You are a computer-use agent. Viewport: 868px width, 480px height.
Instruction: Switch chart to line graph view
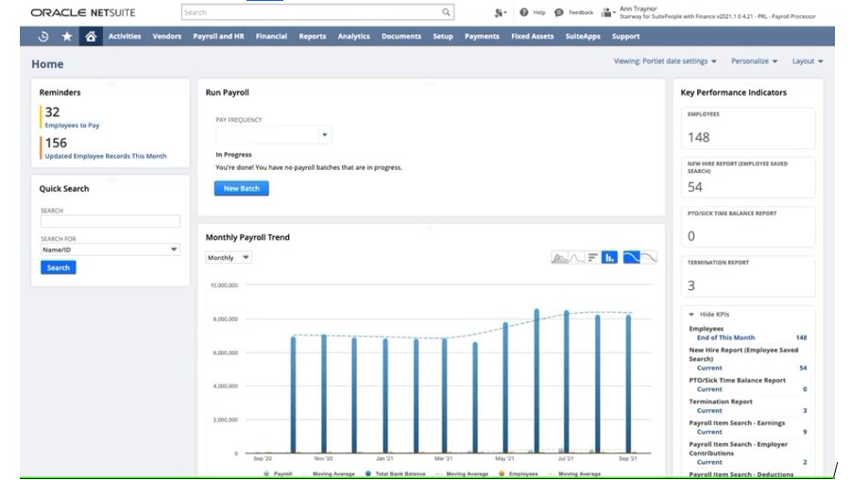(x=575, y=257)
